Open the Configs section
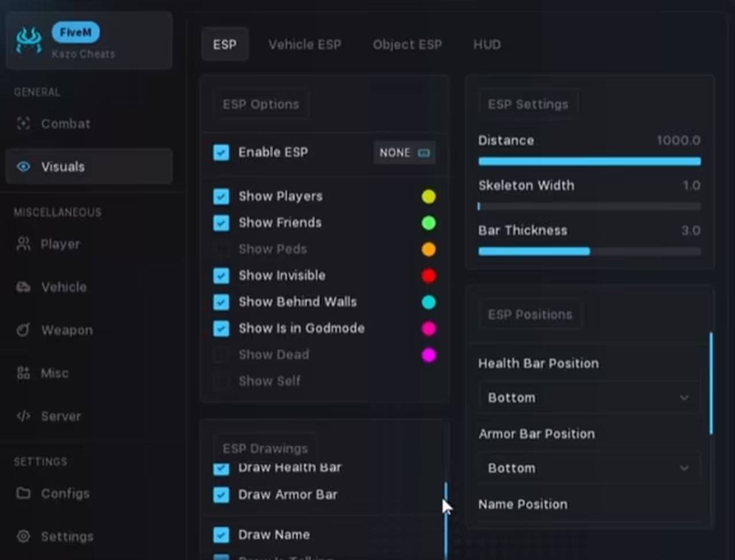 (x=64, y=493)
